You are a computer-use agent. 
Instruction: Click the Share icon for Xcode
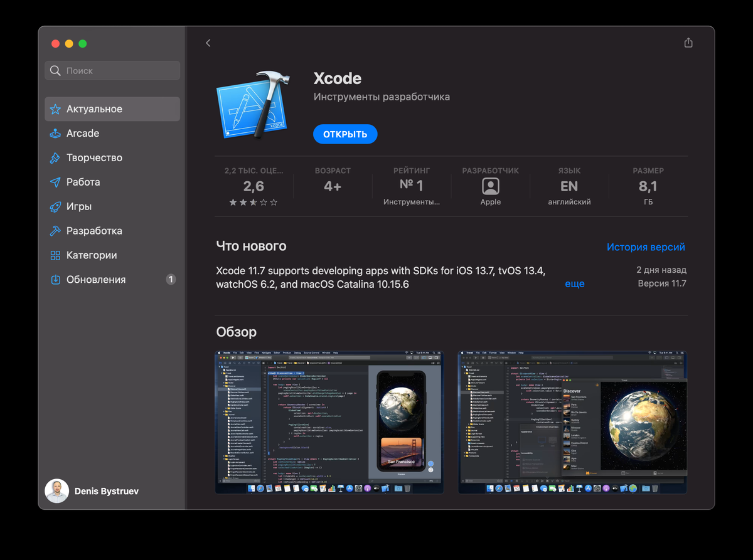(688, 43)
